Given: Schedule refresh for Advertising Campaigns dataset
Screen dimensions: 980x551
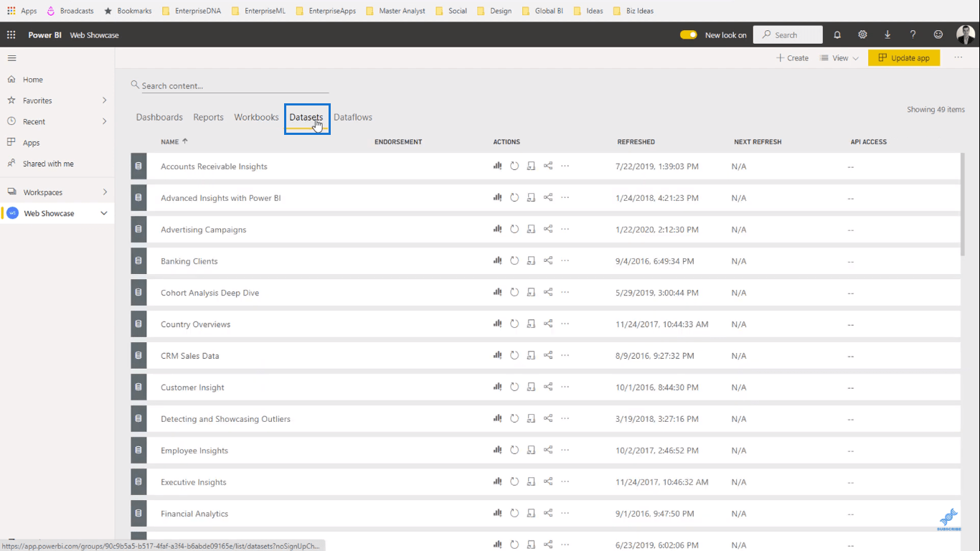Looking at the screenshot, I should click(531, 230).
